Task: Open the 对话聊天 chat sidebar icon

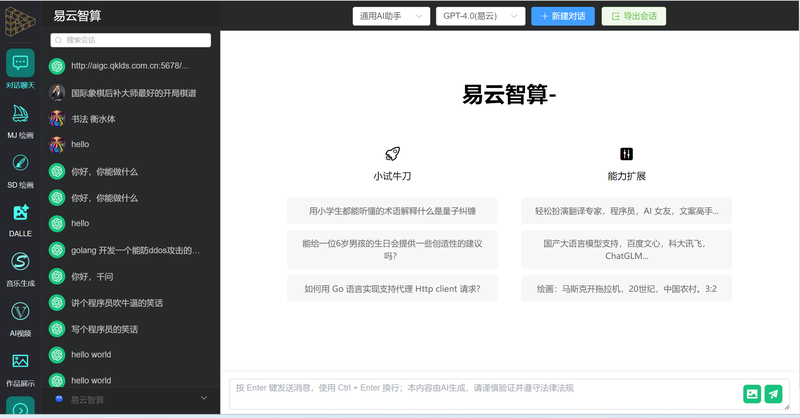Action: click(x=20, y=65)
